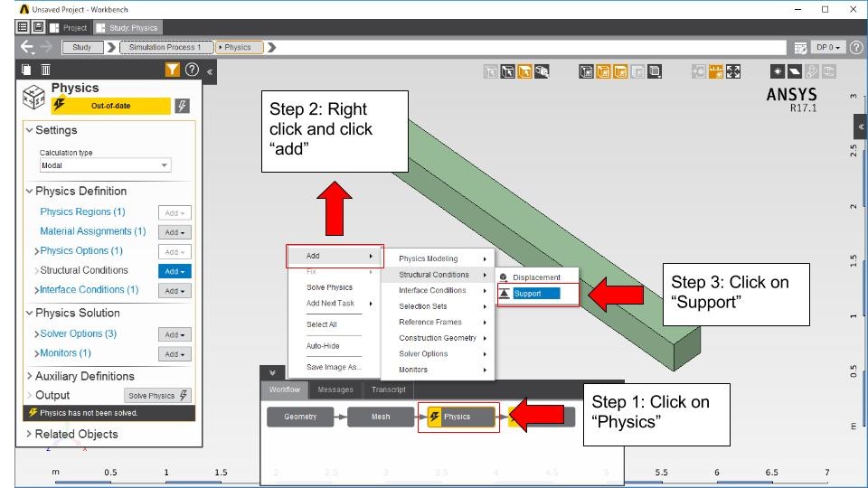
Task: Click the white plane icon in viewport toolbar
Action: tap(795, 71)
